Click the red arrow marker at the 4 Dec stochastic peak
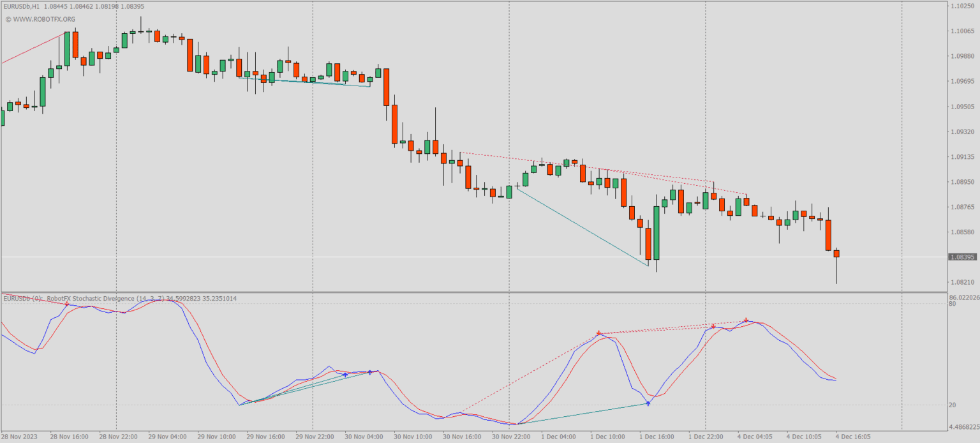 746,321
